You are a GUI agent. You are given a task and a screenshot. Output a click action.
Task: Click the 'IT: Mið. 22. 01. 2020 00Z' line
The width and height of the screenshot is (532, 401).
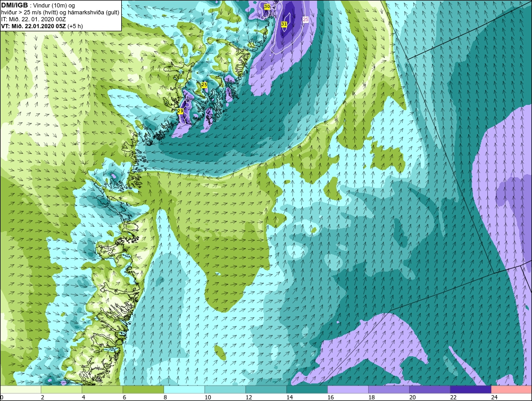pos(34,19)
